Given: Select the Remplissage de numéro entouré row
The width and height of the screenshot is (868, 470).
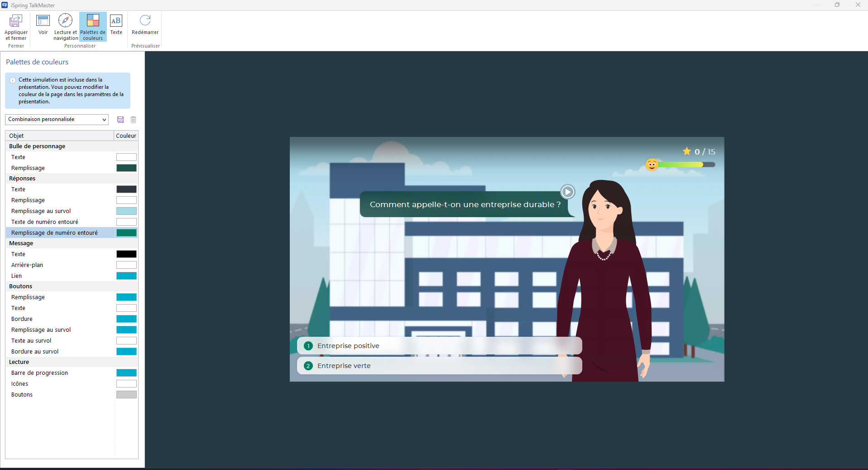Looking at the screenshot, I should pos(54,233).
